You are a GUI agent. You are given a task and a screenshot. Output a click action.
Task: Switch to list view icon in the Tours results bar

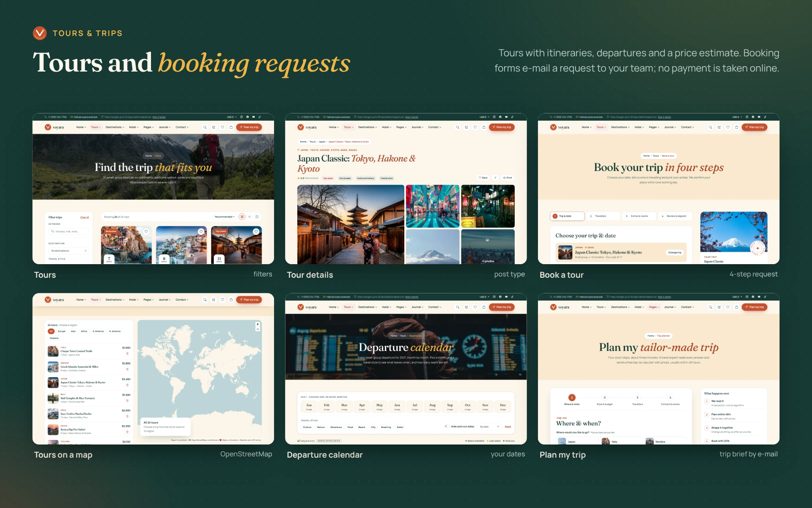[250, 217]
